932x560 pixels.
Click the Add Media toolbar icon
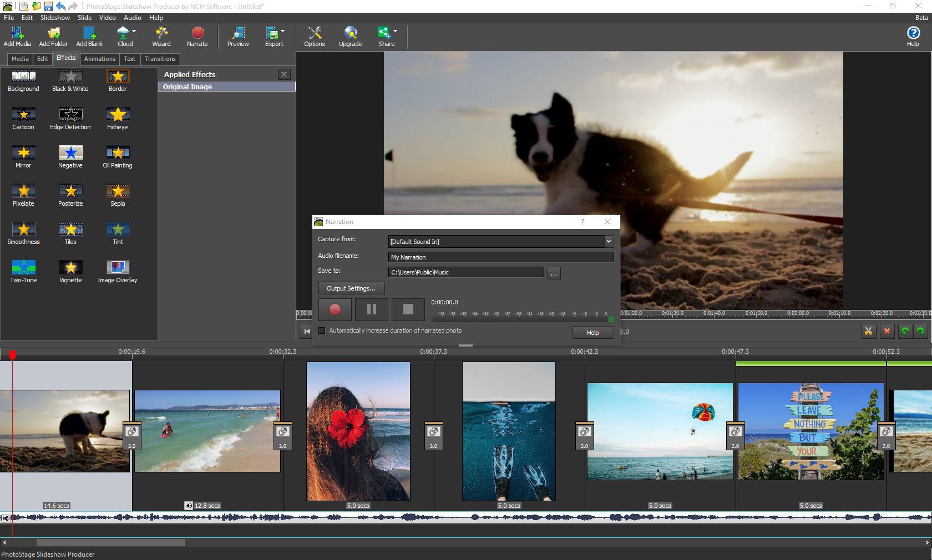tap(17, 36)
